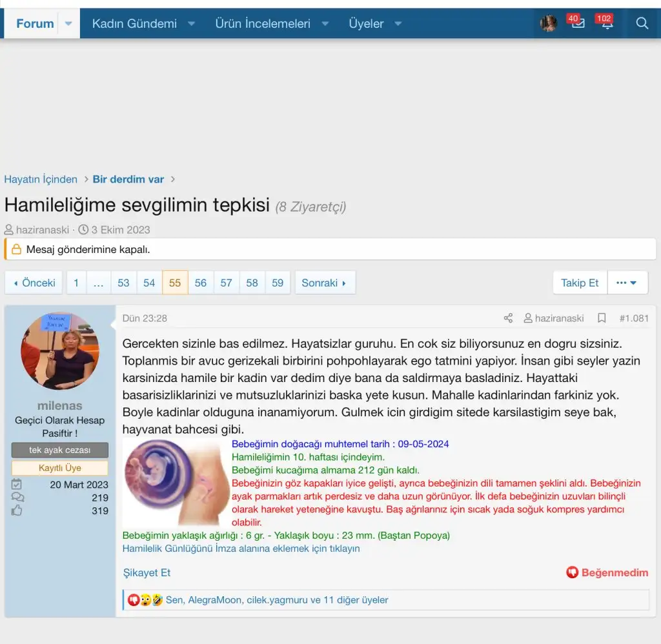The image size is (661, 644).
Task: Click the share icon on post
Action: (x=508, y=318)
